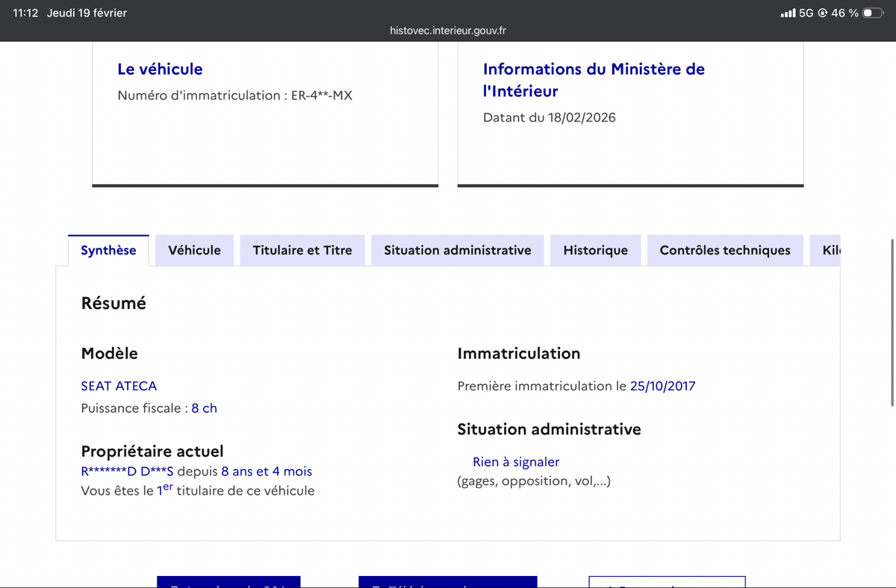Click the Le véhicule card heading
The height and width of the screenshot is (588, 896).
160,69
